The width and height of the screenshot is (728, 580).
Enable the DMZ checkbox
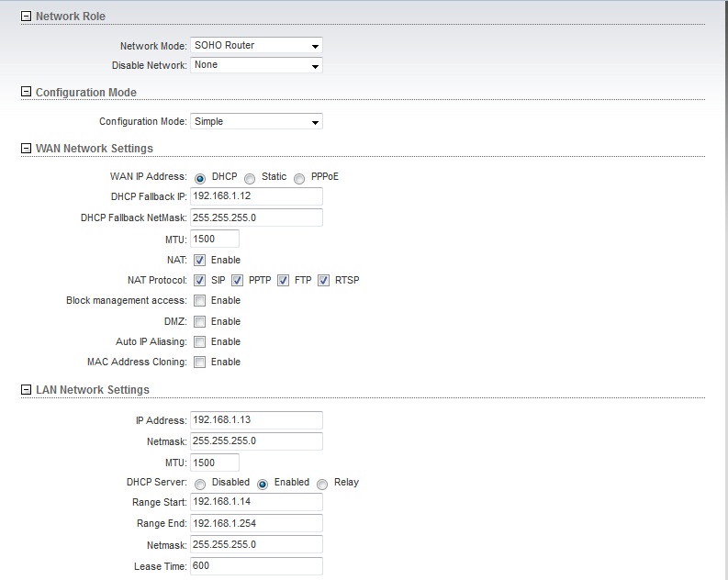pyautogui.click(x=200, y=322)
